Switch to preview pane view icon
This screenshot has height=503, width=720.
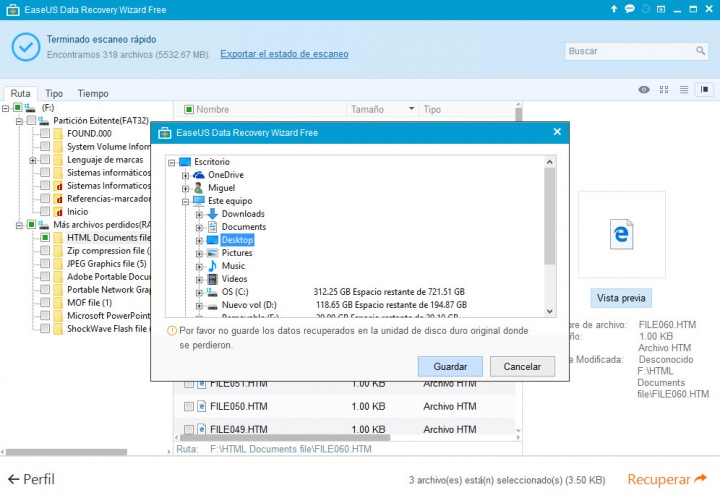click(x=704, y=90)
